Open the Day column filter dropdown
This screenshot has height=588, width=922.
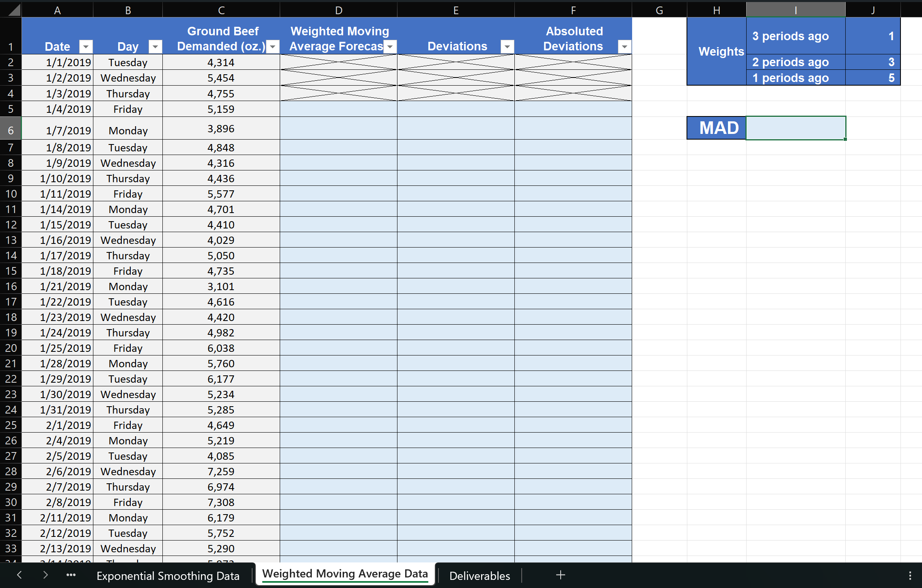click(x=155, y=47)
